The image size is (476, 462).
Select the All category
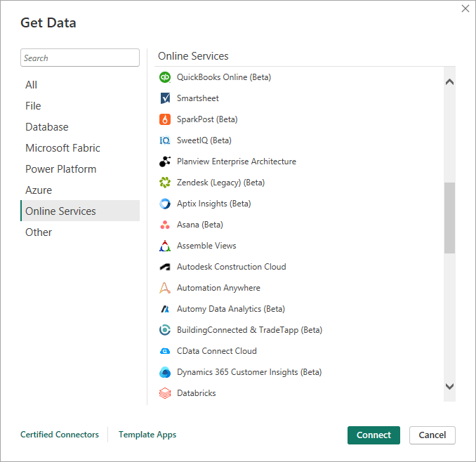click(80, 85)
